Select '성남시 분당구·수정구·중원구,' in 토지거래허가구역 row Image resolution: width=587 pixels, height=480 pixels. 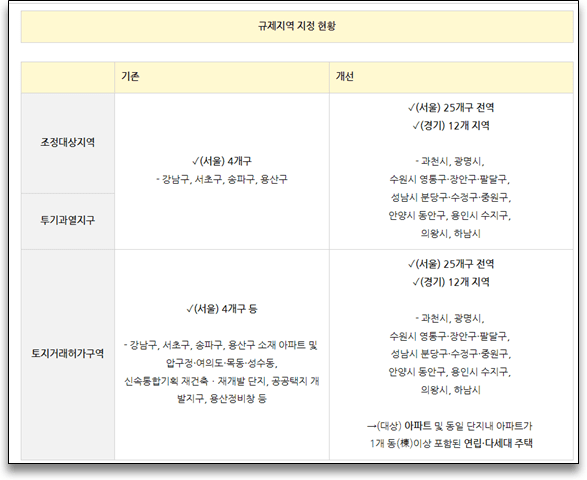451,353
